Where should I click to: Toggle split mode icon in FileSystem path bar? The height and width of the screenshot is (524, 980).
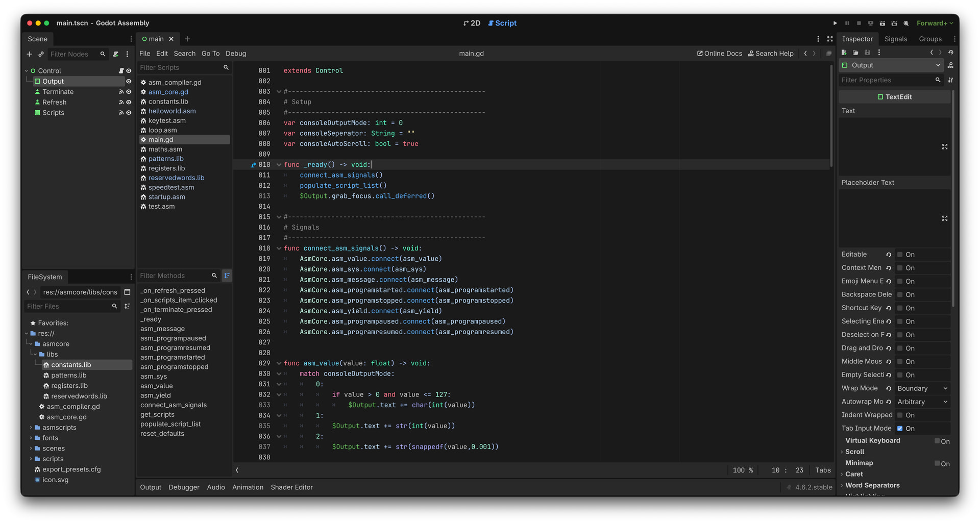coord(127,292)
